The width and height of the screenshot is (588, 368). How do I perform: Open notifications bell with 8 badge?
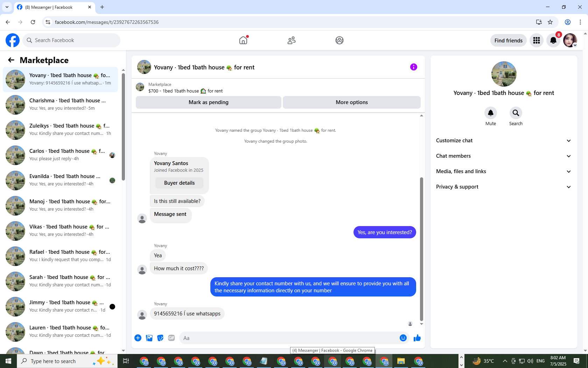click(x=553, y=40)
